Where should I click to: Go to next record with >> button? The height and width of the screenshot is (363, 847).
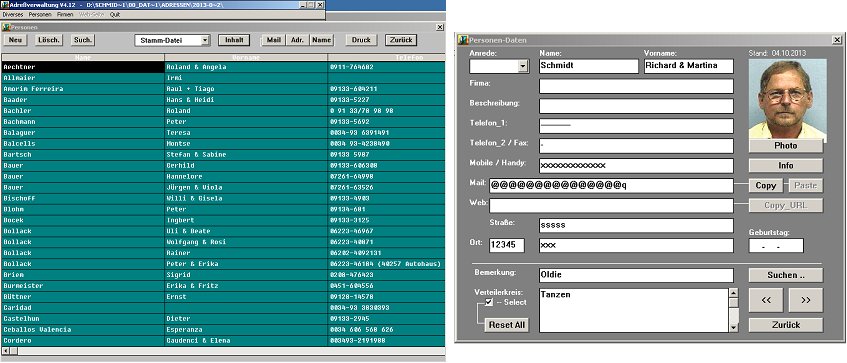[x=806, y=300]
